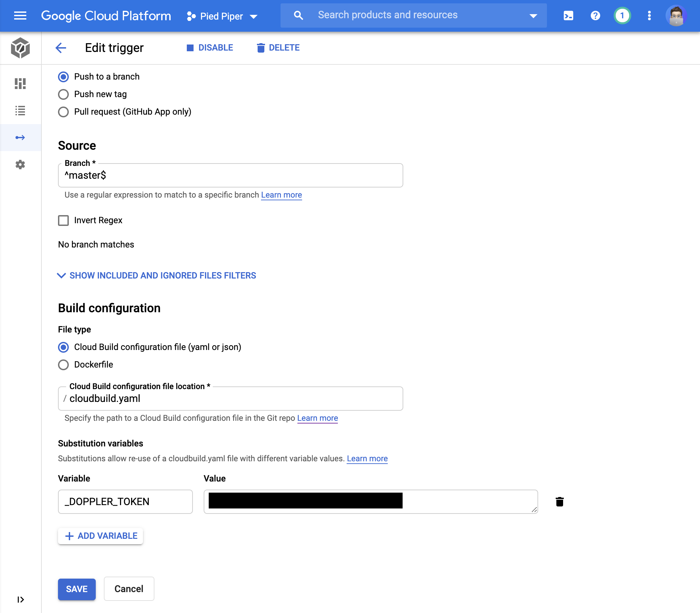View the notifications badge showing 1
The width and height of the screenshot is (700, 613).
(622, 16)
